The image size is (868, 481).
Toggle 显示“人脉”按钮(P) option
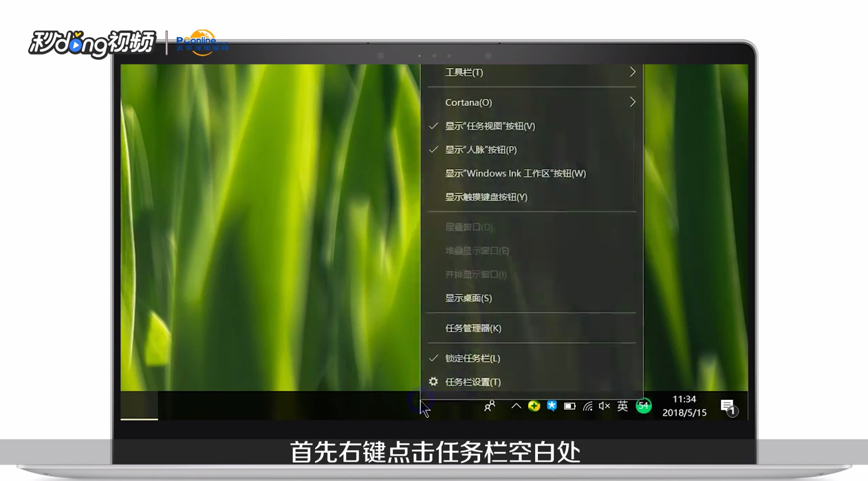[532, 150]
